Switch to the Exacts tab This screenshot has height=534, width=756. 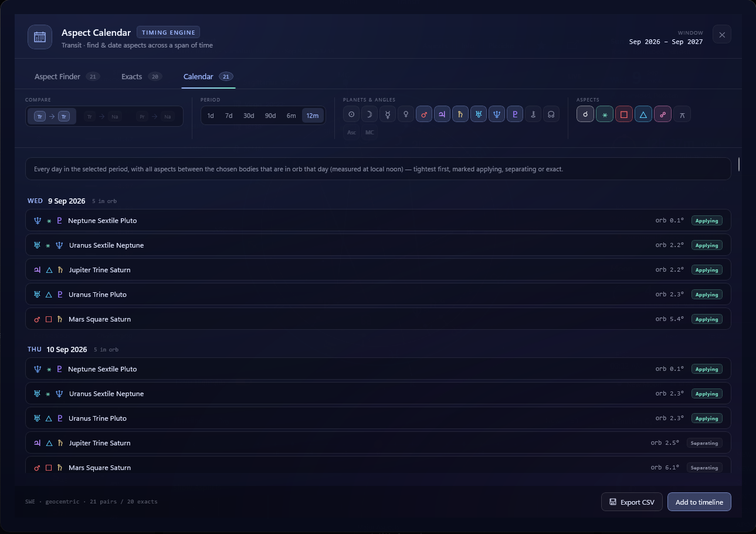click(x=141, y=77)
